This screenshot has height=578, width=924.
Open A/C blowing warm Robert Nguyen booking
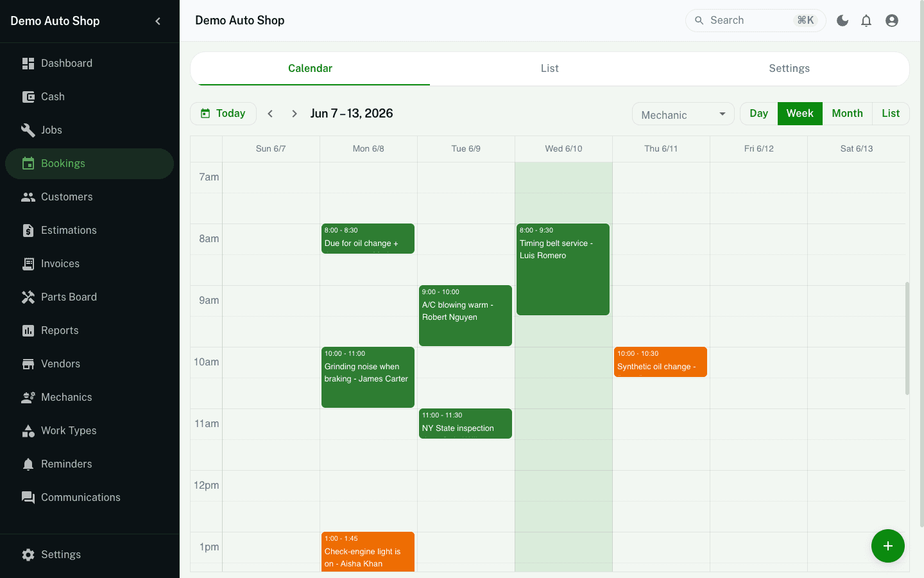pos(465,316)
